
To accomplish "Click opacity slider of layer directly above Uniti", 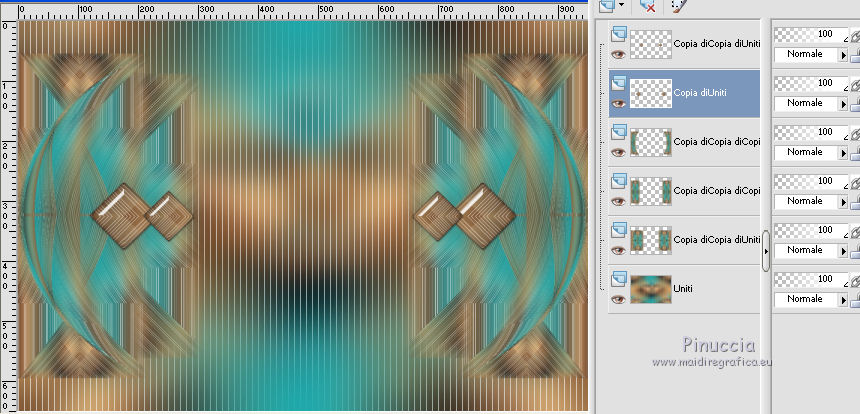I will pyautogui.click(x=811, y=230).
